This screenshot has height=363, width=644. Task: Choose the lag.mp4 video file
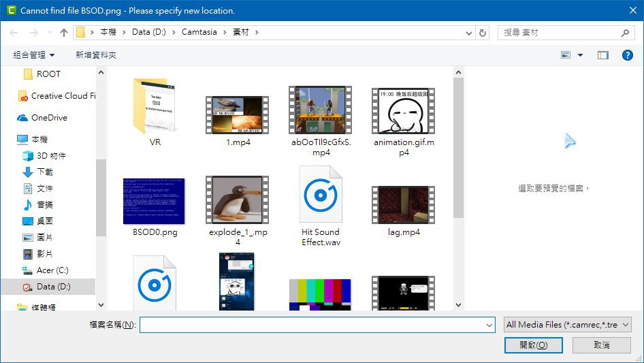pos(402,205)
